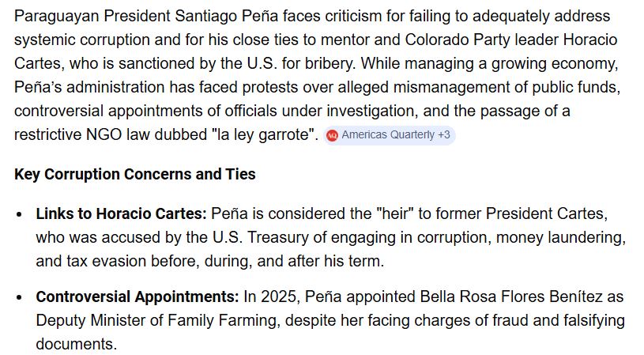Click the bullet before Controversial Appointments
The image size is (644, 355).
tap(21, 298)
